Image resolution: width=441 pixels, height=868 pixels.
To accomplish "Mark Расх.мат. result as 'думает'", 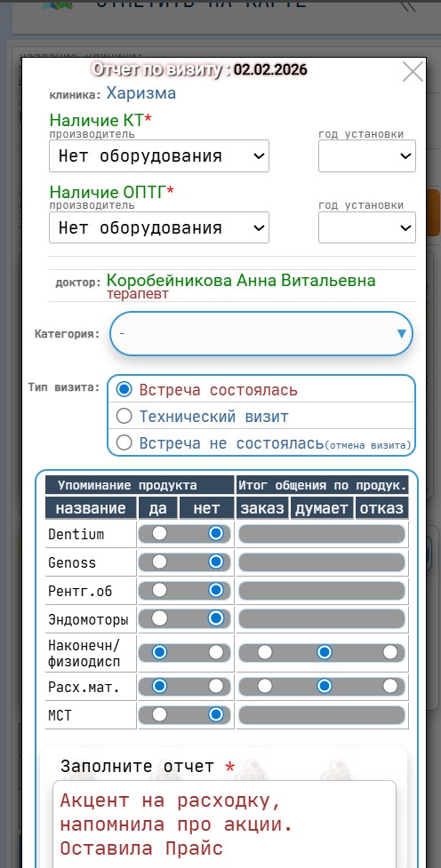I will click(x=325, y=687).
